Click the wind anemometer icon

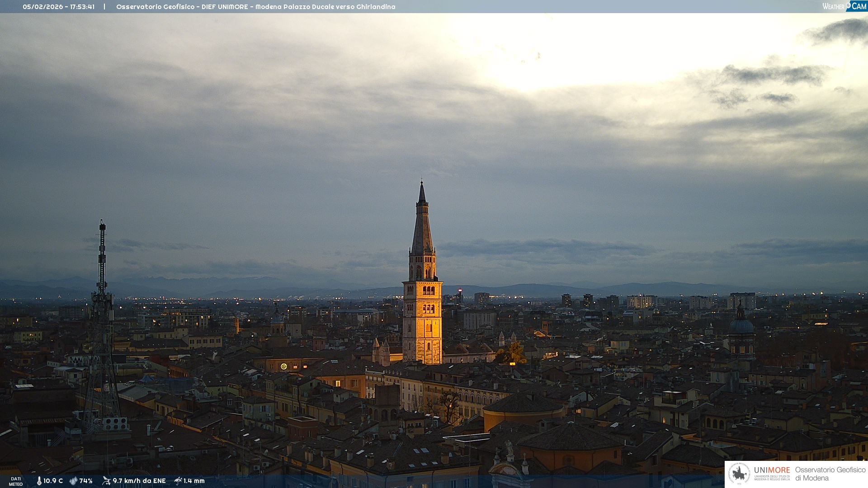pos(106,481)
